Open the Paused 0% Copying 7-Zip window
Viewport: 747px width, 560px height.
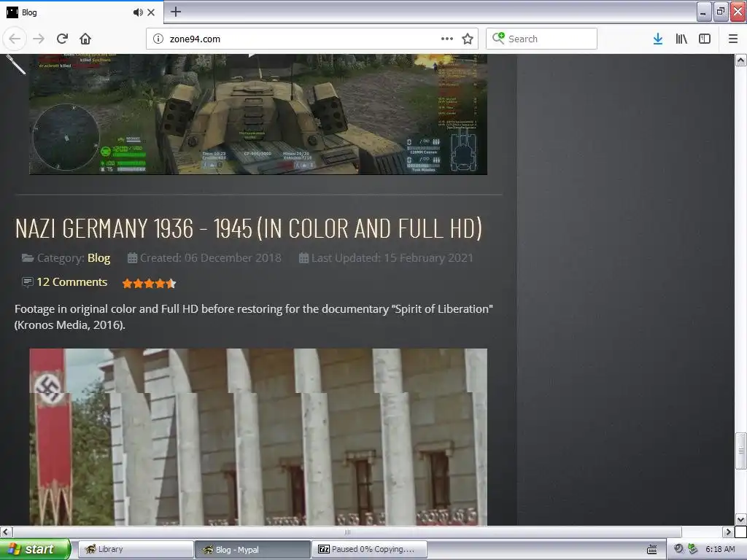(x=370, y=549)
